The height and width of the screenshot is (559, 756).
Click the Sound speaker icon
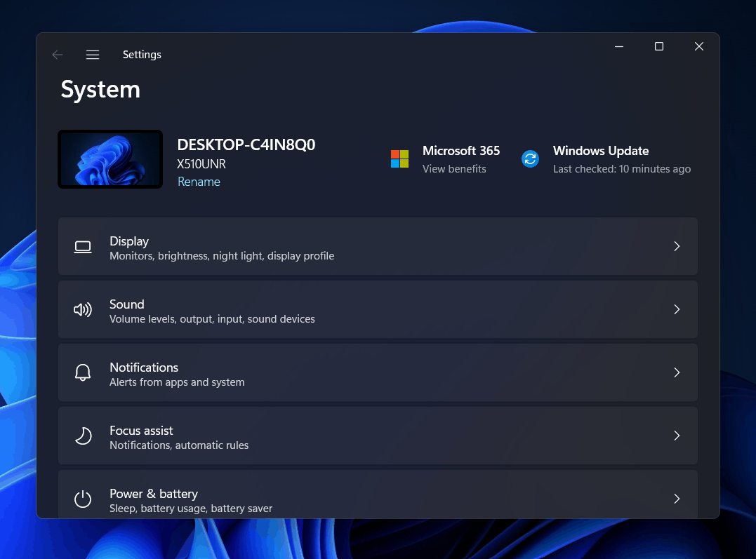point(83,310)
